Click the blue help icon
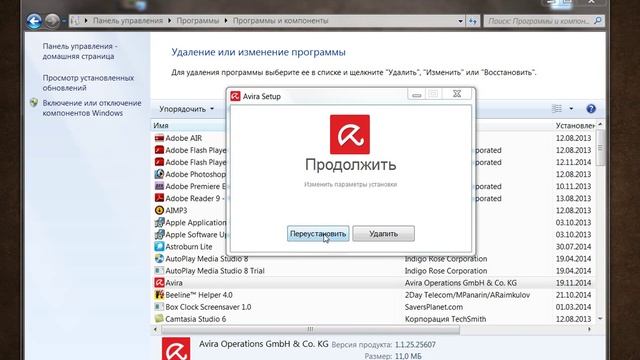This screenshot has height=360, width=640. (591, 109)
